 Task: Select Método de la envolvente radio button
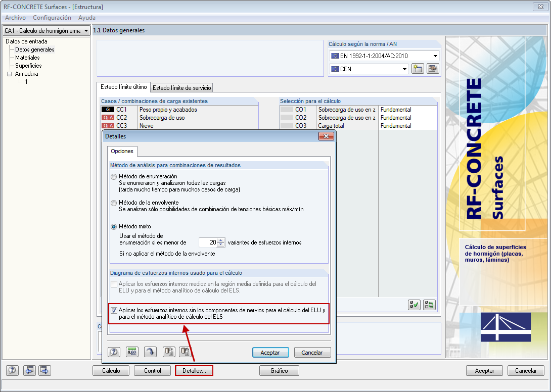(114, 203)
